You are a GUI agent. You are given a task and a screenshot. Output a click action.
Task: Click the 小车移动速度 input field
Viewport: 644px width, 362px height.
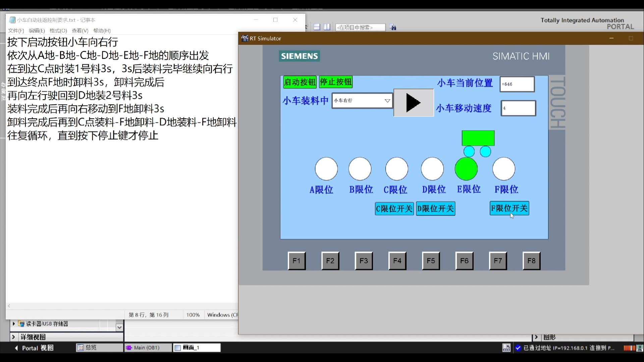pos(518,108)
